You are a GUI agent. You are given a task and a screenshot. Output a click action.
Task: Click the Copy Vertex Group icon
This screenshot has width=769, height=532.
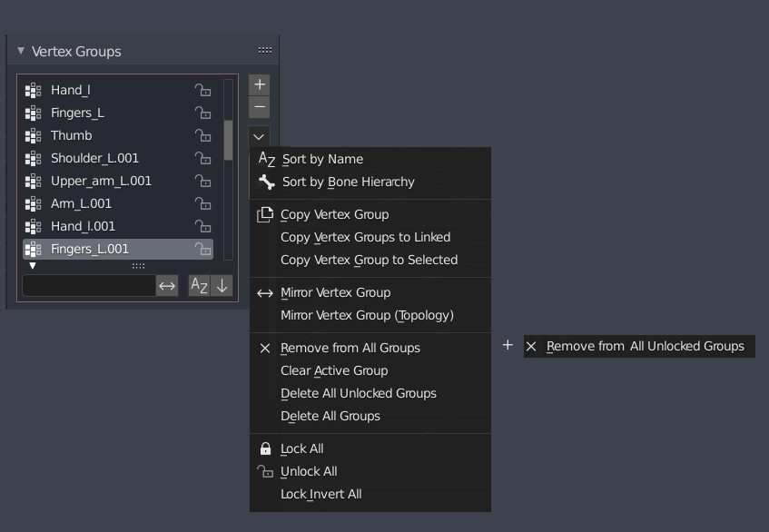pos(265,215)
